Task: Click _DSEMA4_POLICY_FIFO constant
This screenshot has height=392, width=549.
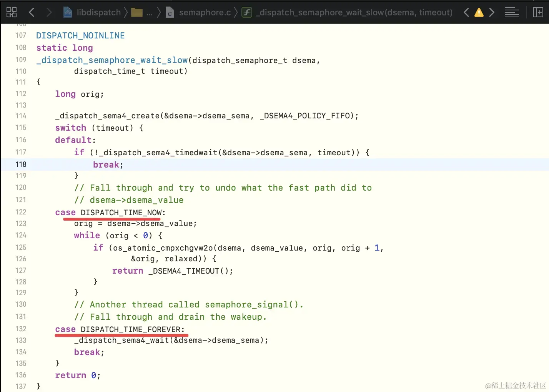Action: coord(304,116)
